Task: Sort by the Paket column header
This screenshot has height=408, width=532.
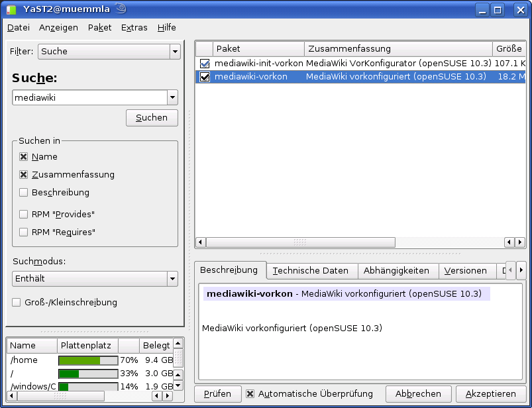Action: pyautogui.click(x=258, y=49)
